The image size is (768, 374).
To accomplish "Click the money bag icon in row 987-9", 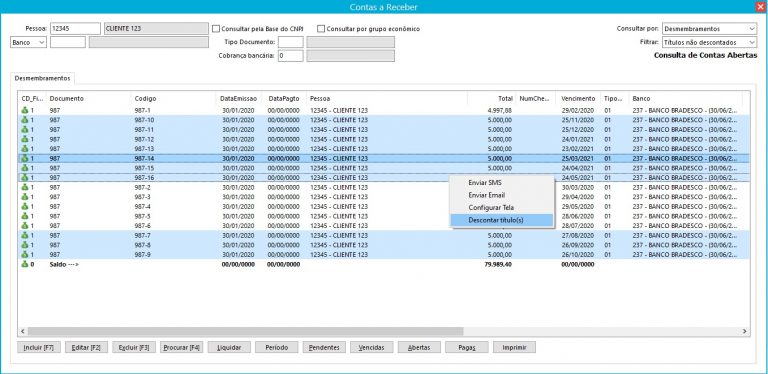I will tap(25, 255).
